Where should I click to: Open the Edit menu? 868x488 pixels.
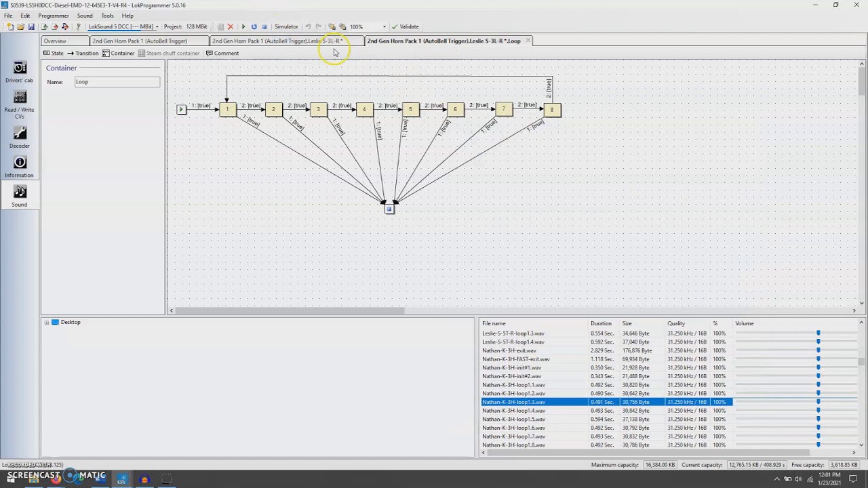pyautogui.click(x=25, y=16)
